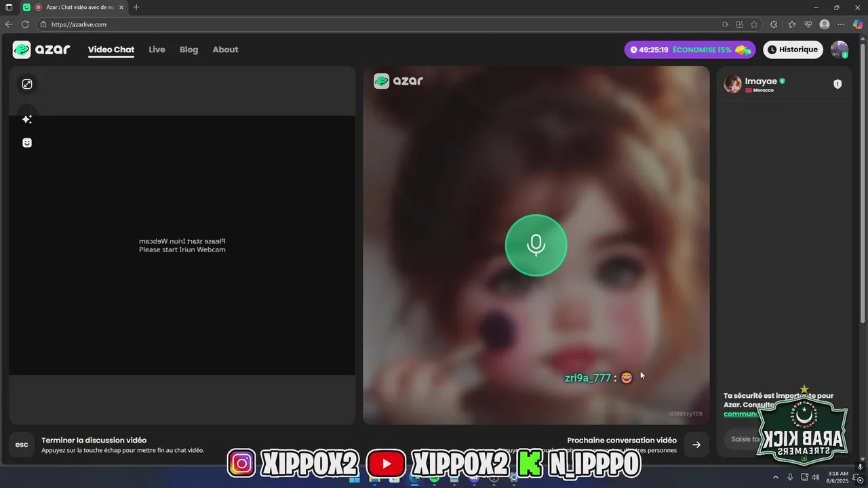Open the Azar profile avatar menu
868x488 pixels.
point(840,49)
